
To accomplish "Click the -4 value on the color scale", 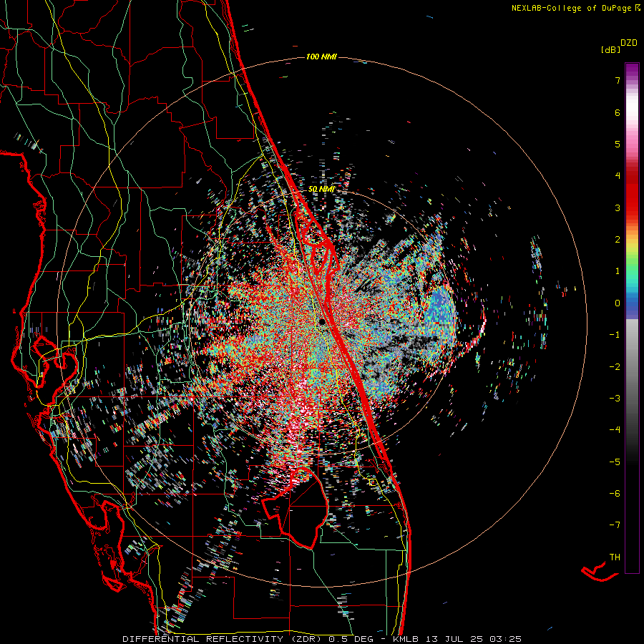I will coord(615,429).
